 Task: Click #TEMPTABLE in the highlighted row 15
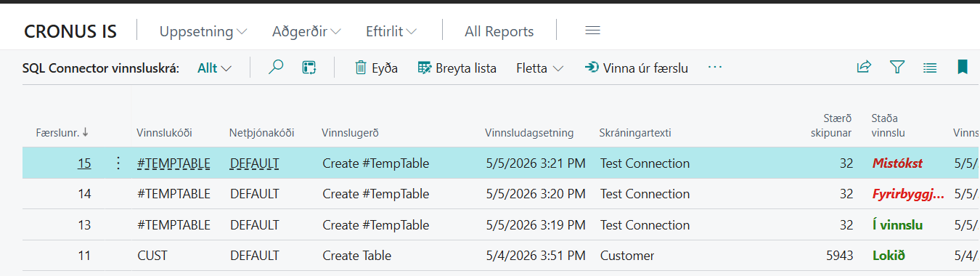[173, 163]
